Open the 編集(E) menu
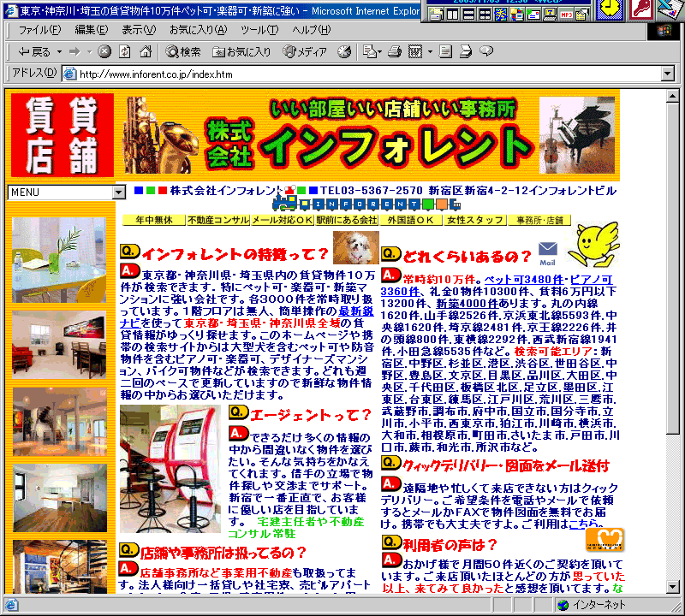The image size is (685, 616). tap(91, 30)
